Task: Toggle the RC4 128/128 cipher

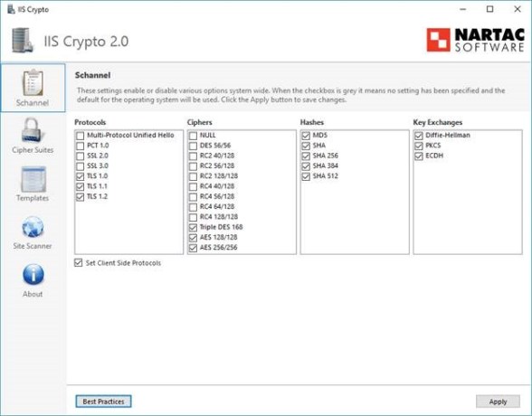Action: pyautogui.click(x=193, y=217)
